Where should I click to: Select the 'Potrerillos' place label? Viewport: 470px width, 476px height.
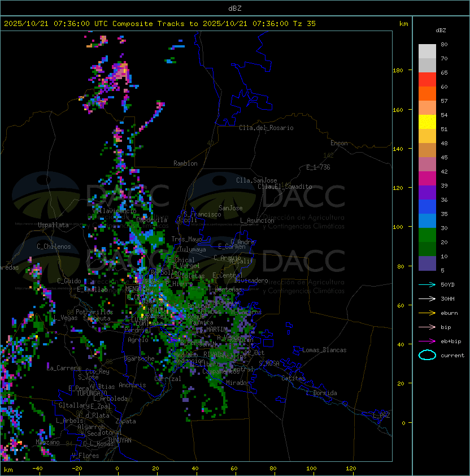(x=94, y=312)
